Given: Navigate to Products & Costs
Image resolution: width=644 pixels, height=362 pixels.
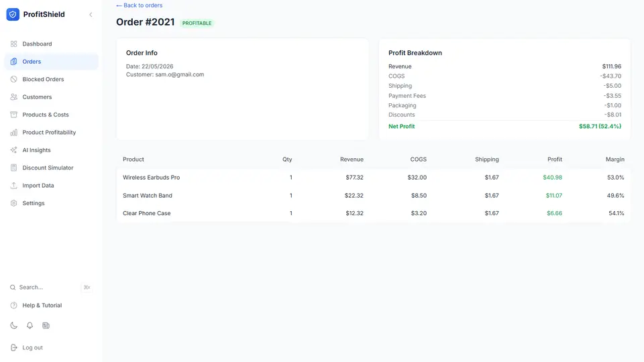Looking at the screenshot, I should (52, 115).
